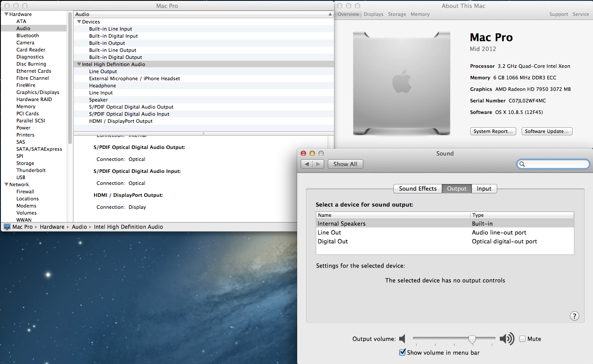593x364 pixels.
Task: Click sort arrow on Audio column header
Action: click(x=329, y=15)
